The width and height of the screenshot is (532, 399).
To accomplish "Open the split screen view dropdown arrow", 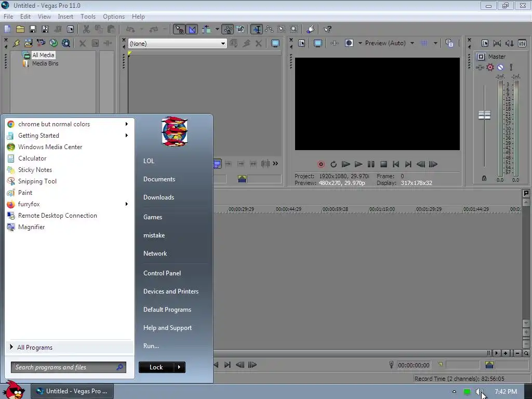I will tap(360, 43).
